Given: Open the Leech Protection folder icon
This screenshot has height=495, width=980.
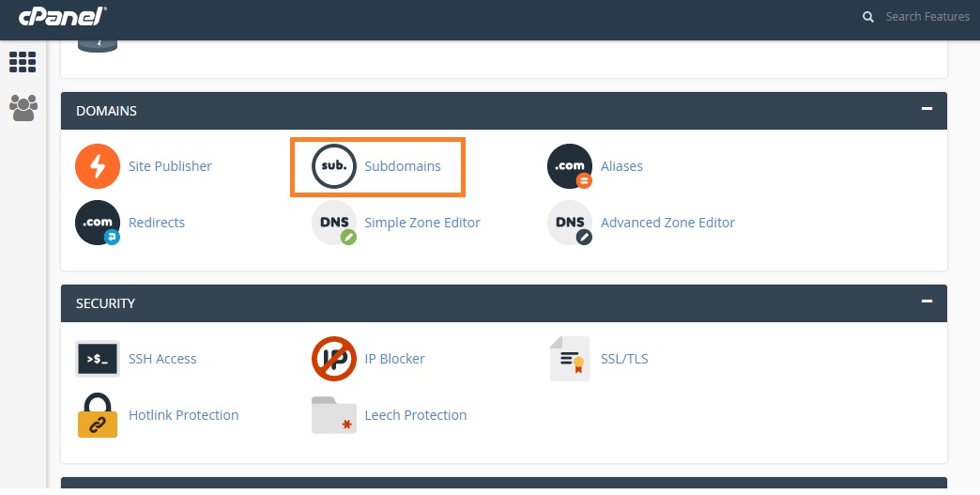Looking at the screenshot, I should coord(334,415).
